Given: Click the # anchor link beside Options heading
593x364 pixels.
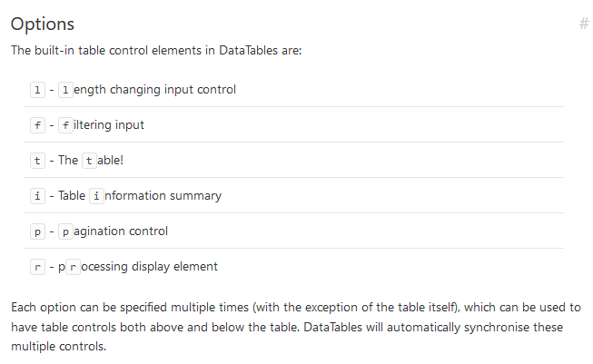Looking at the screenshot, I should point(583,24).
